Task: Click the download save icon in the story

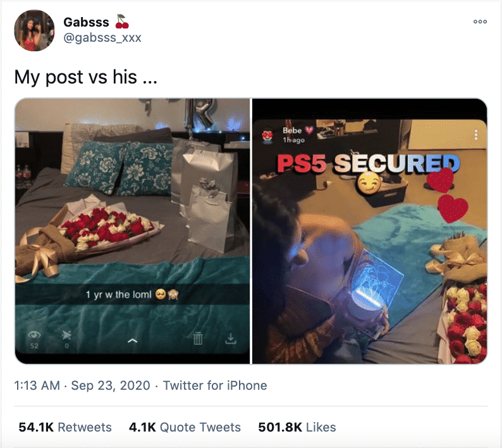Action: click(231, 339)
